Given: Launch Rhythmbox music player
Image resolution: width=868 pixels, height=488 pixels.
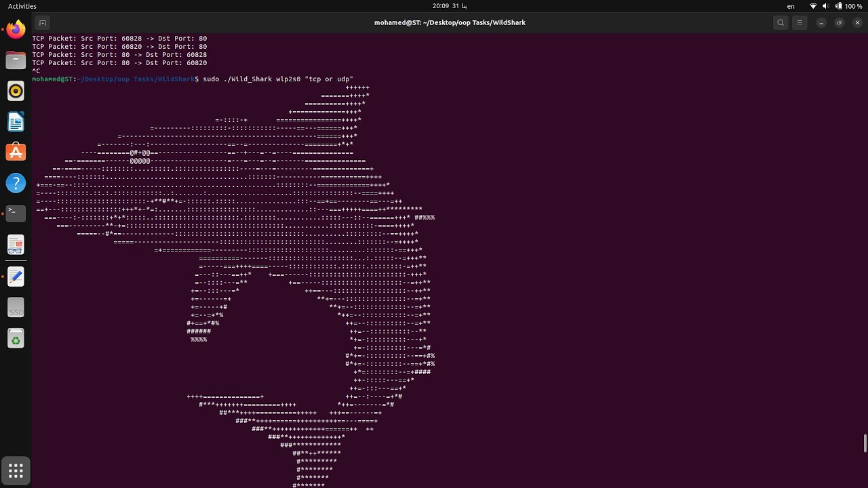Looking at the screenshot, I should pyautogui.click(x=16, y=91).
